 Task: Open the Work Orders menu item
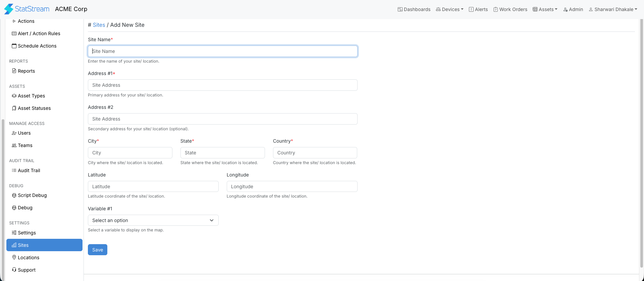[510, 9]
